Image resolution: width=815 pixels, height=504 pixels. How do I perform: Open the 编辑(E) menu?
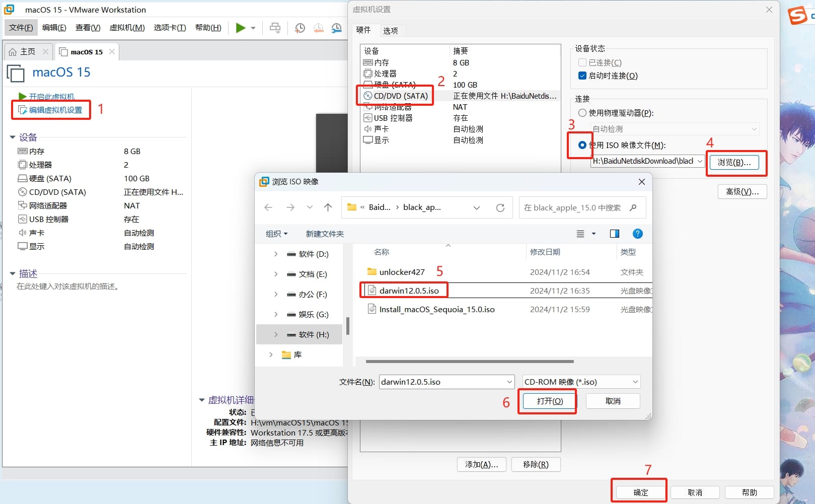coord(54,27)
